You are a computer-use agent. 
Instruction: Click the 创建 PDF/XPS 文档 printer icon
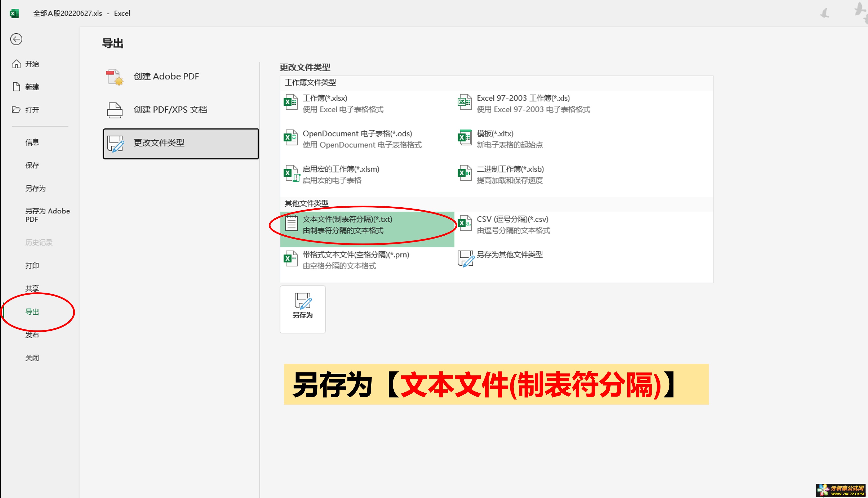click(x=115, y=110)
